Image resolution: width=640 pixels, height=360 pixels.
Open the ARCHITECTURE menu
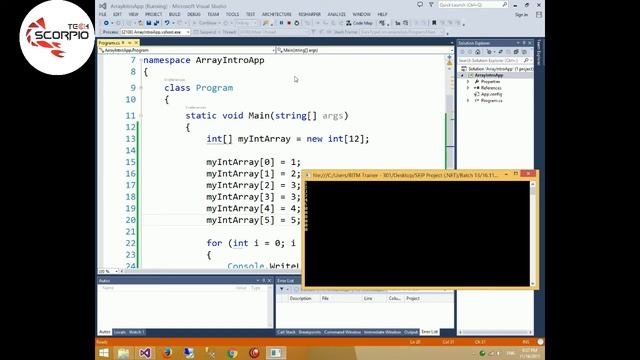click(277, 14)
